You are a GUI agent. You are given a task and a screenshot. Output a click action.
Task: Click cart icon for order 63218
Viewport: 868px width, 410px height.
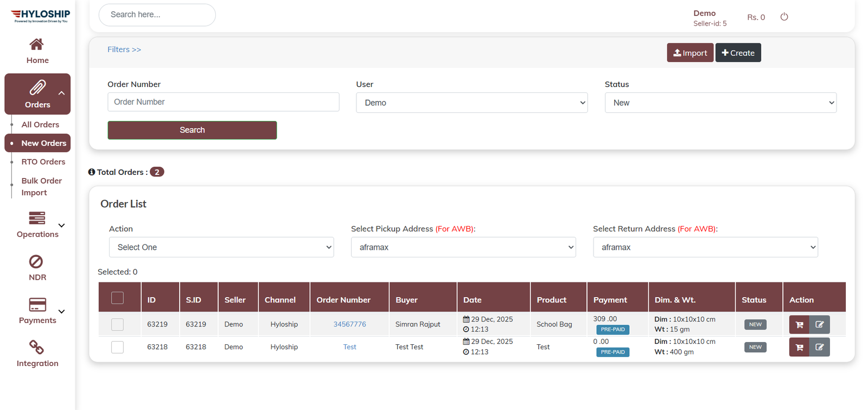click(799, 347)
